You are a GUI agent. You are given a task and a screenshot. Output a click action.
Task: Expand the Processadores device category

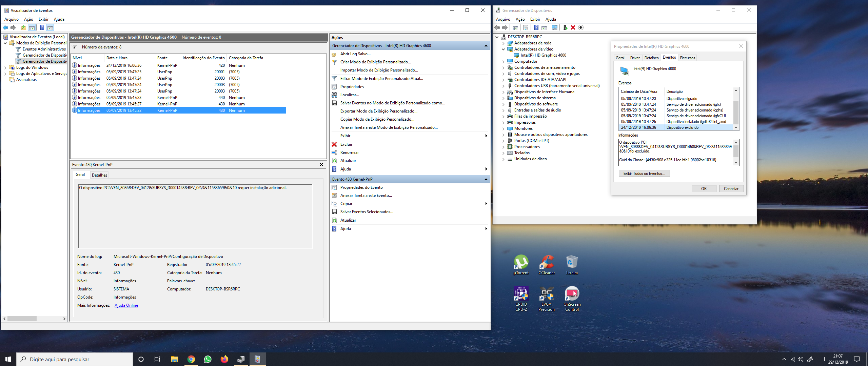coord(503,147)
